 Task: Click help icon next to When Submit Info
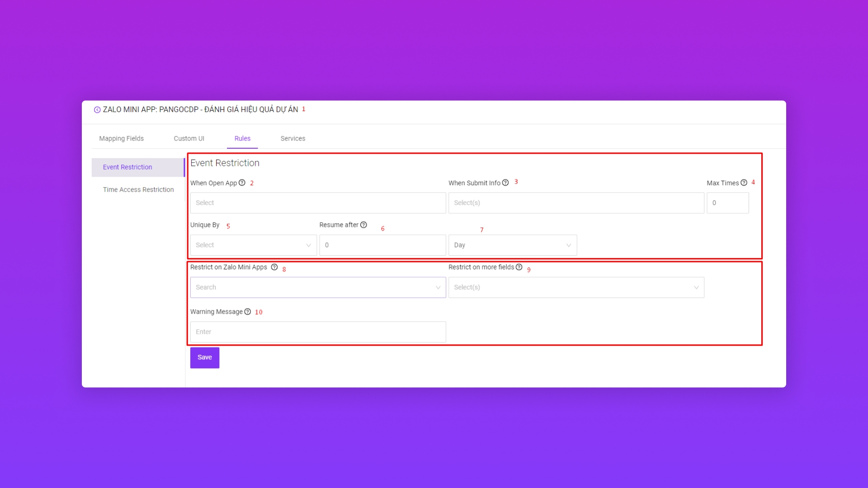(505, 183)
